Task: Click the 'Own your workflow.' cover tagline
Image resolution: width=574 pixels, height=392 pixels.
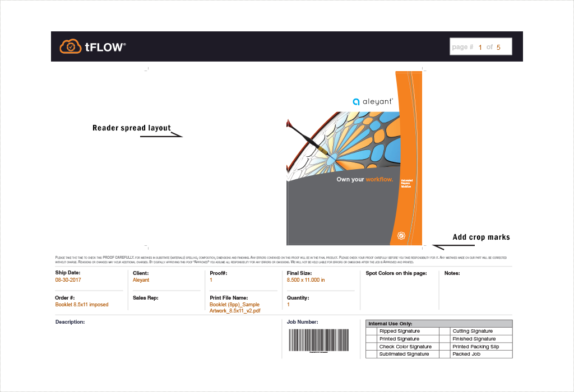Action: (x=364, y=179)
